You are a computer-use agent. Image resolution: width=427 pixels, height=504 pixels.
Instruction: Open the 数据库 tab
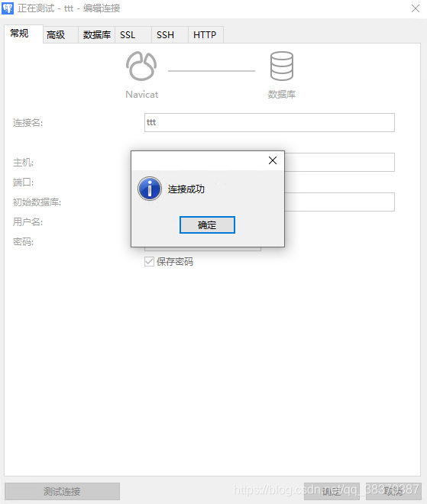tap(97, 34)
